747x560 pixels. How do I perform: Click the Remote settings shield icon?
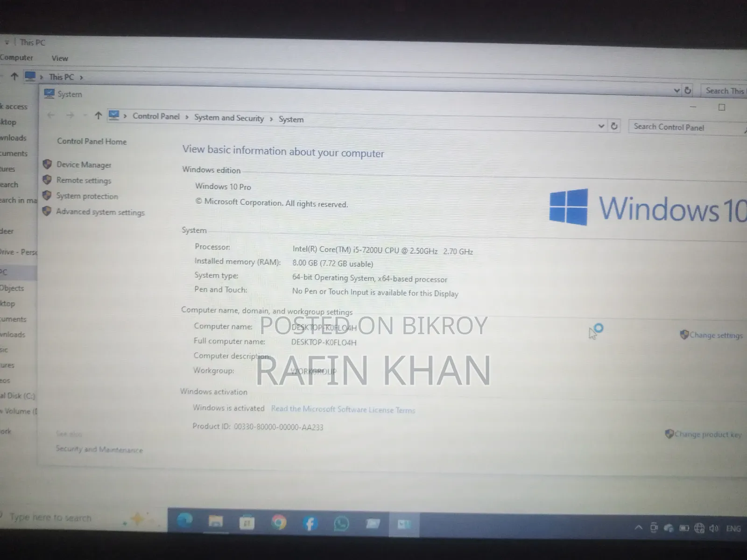(x=47, y=180)
